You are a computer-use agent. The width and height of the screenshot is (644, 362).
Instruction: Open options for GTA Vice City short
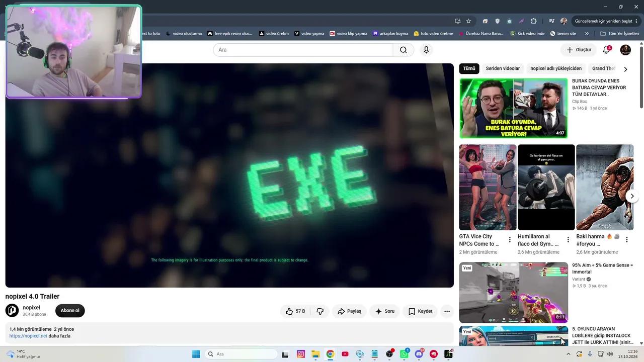click(510, 240)
